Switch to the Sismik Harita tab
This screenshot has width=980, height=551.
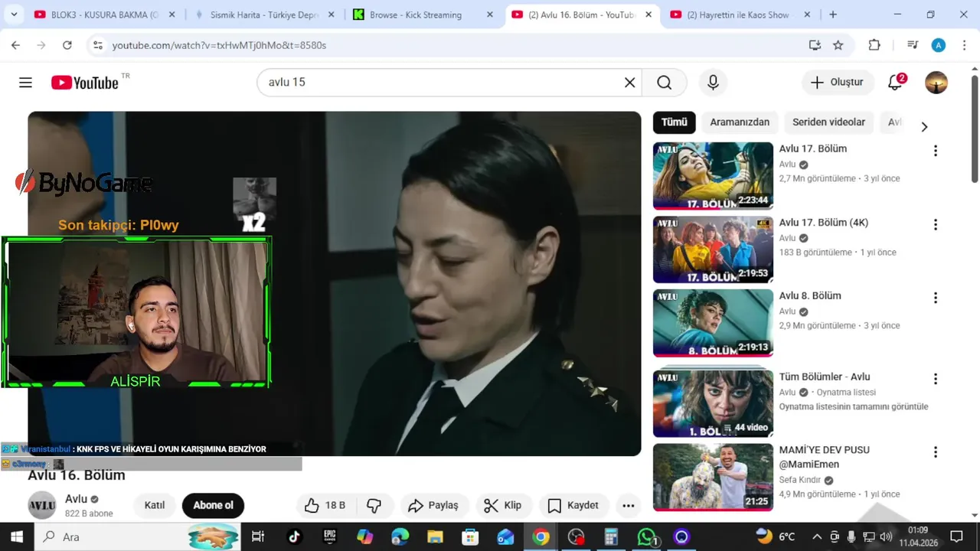click(x=265, y=15)
